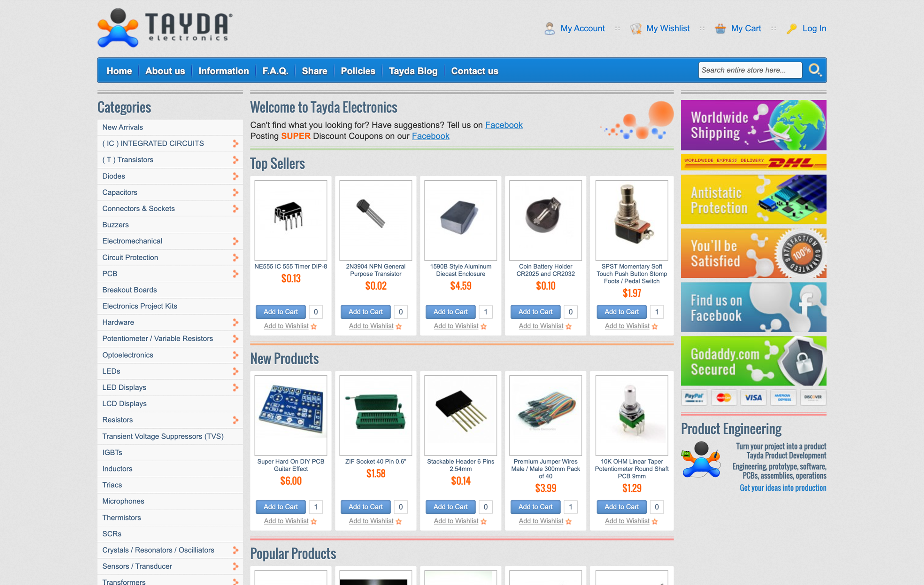
Task: Click Get your ideas into production link
Action: pyautogui.click(x=782, y=488)
